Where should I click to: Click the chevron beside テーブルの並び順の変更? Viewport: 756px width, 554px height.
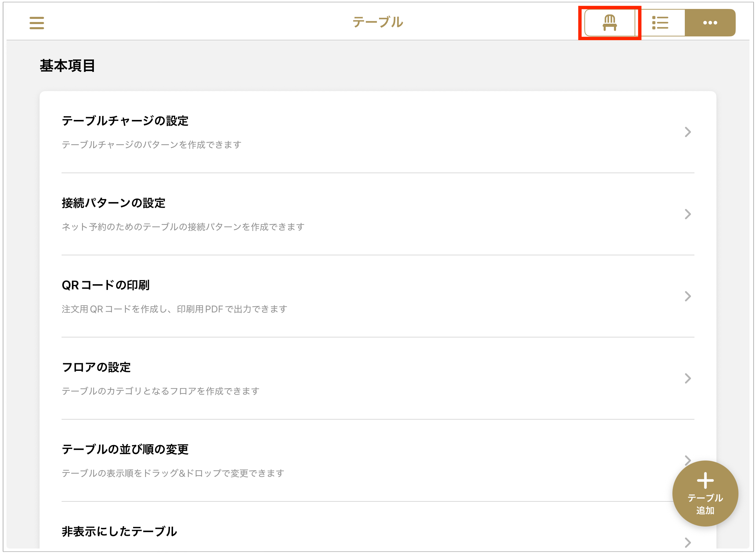click(x=688, y=460)
